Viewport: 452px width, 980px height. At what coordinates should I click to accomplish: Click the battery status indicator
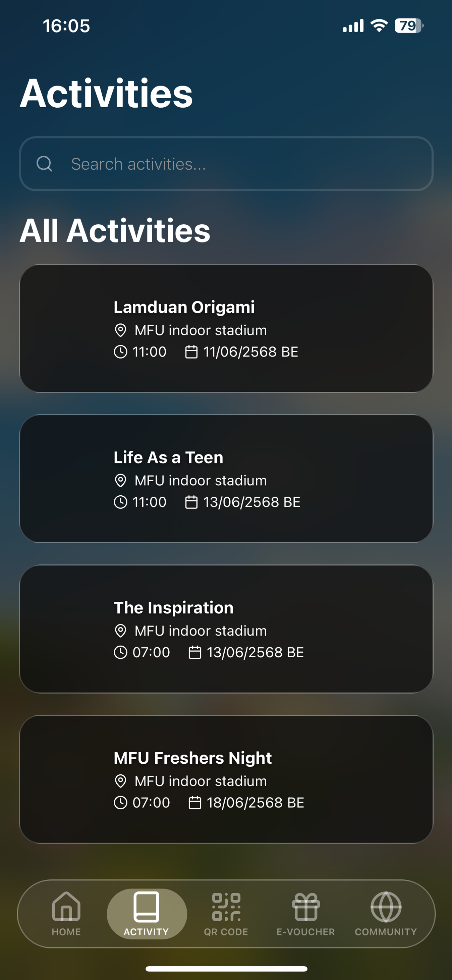[x=409, y=26]
